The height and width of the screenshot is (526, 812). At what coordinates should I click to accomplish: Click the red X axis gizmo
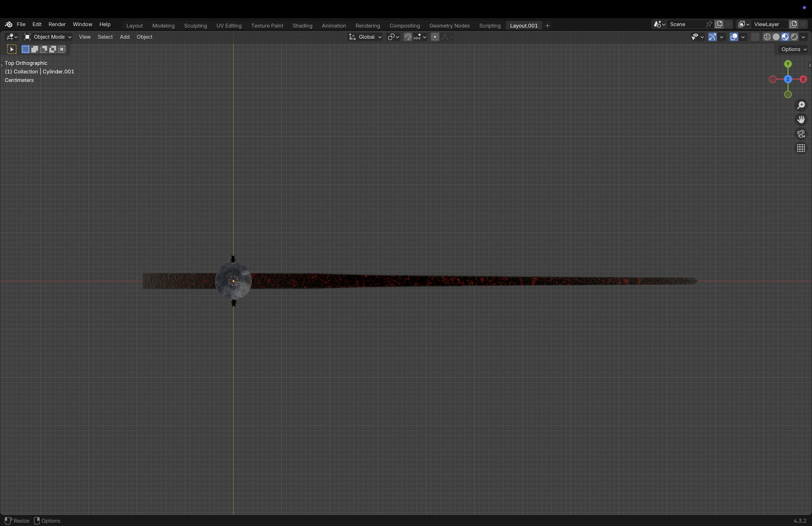803,79
